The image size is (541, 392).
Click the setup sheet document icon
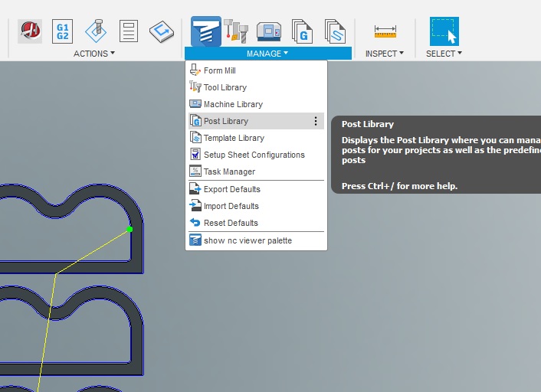[129, 31]
